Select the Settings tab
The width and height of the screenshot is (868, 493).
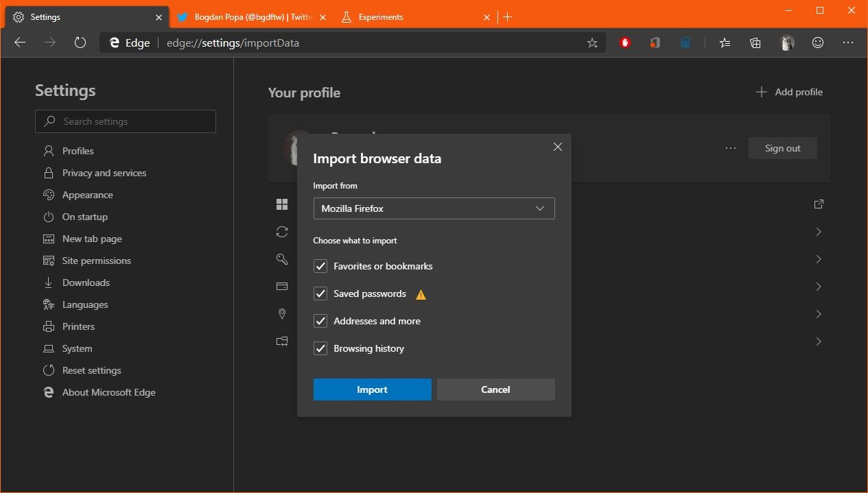tap(86, 17)
